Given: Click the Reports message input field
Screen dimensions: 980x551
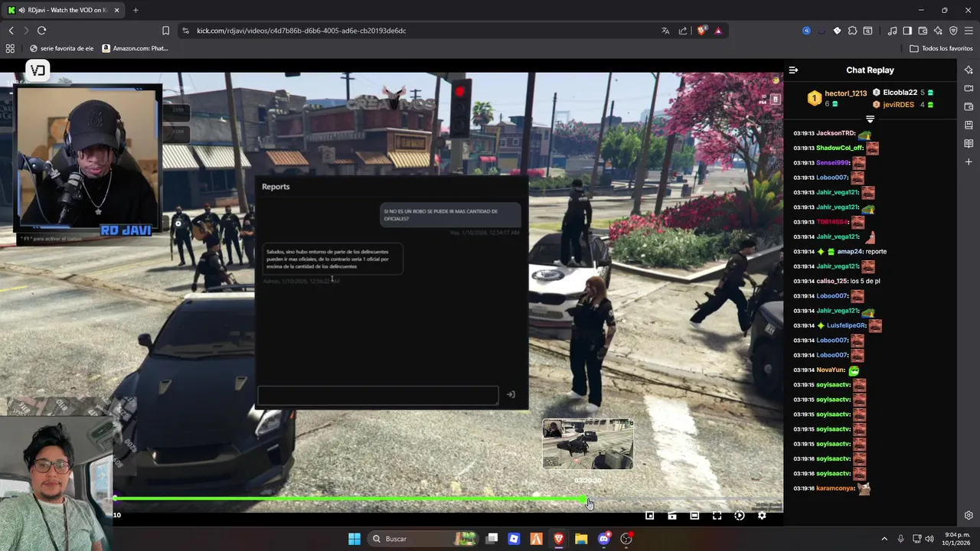Looking at the screenshot, I should tap(378, 395).
